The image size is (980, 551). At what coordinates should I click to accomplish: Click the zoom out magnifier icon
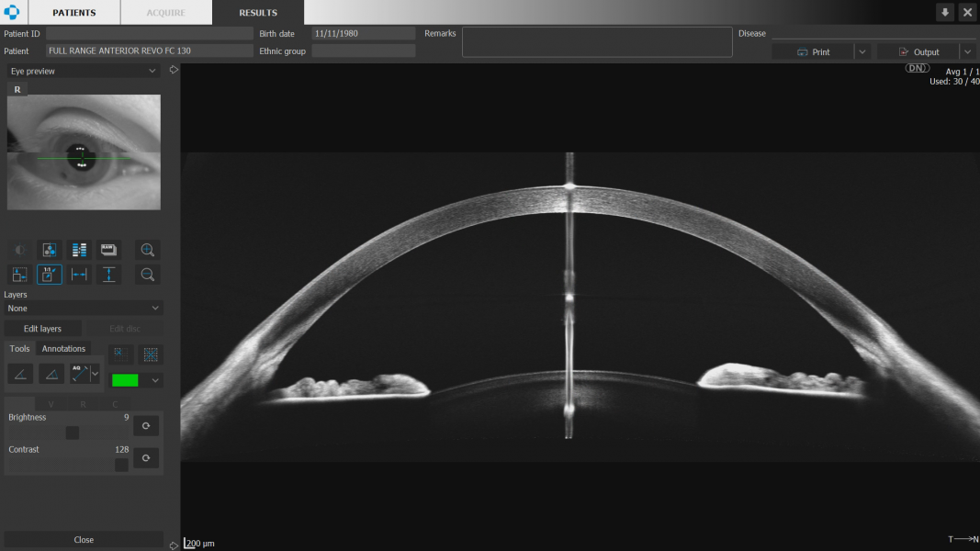point(147,275)
